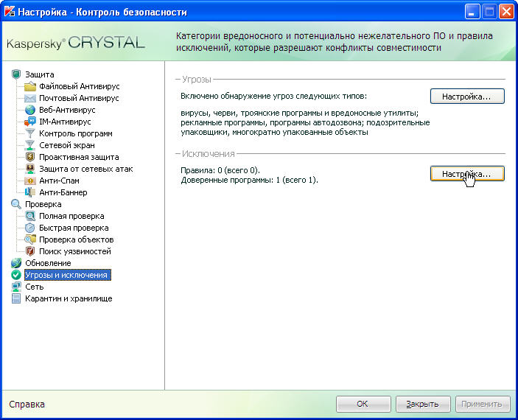Close the Настройка window via X
The width and height of the screenshot is (518, 420).
coord(506,12)
